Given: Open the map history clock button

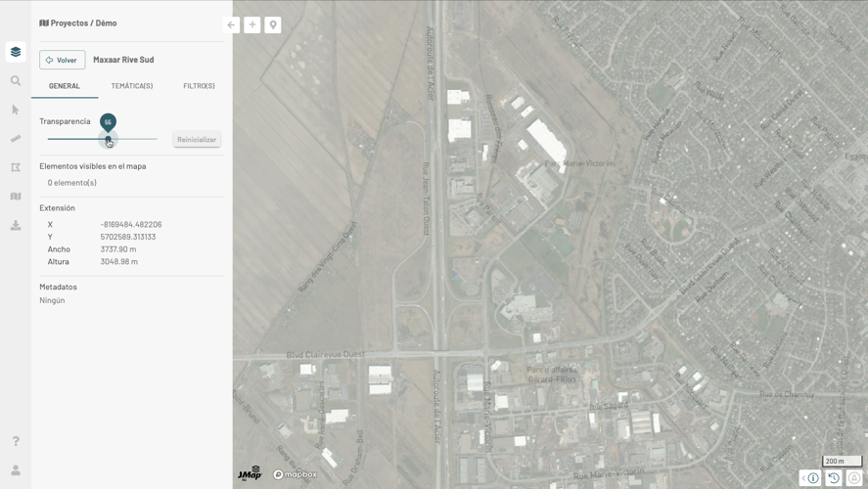Looking at the screenshot, I should (834, 478).
